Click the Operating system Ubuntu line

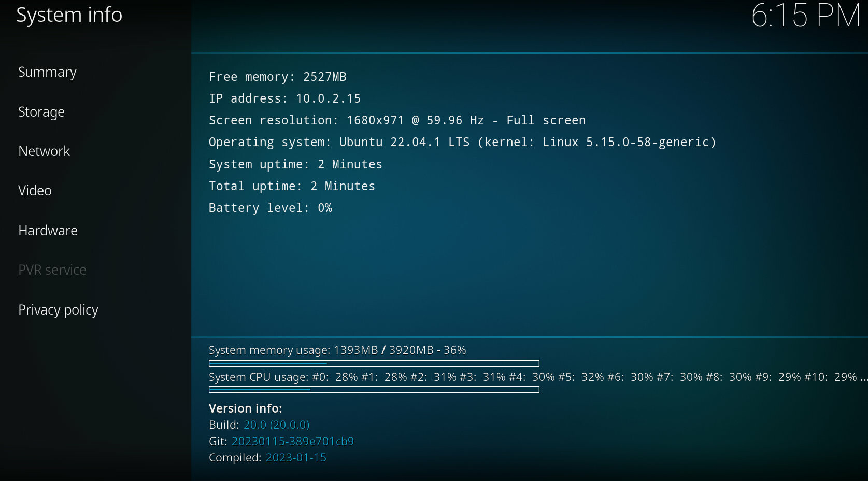[462, 143]
